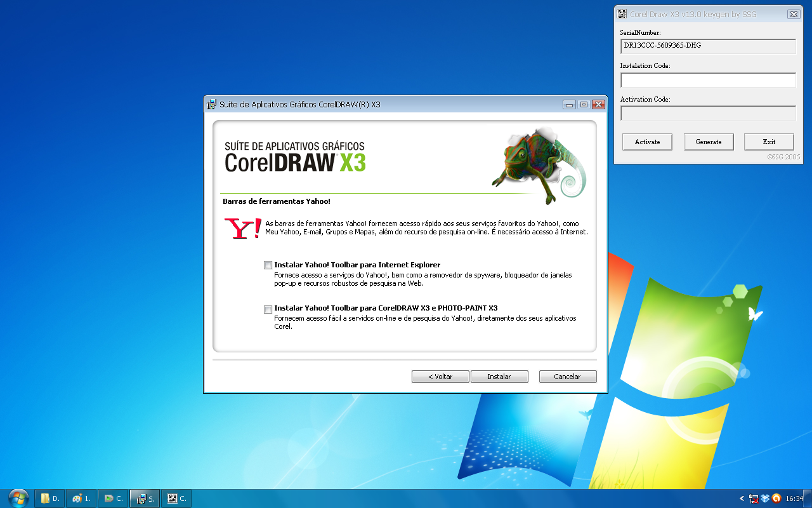
Task: Switch to the installer taskbar item
Action: click(x=145, y=498)
